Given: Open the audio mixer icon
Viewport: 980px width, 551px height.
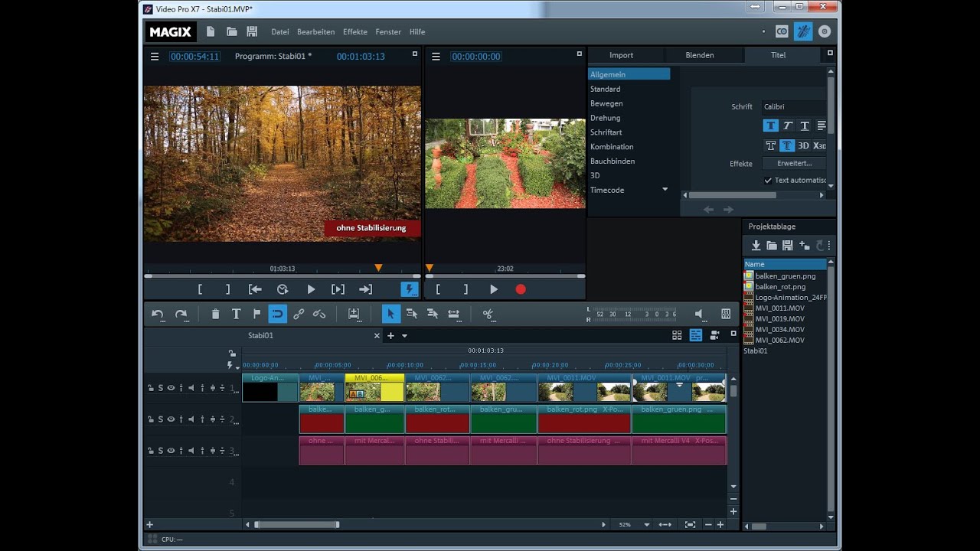Looking at the screenshot, I should pos(726,314).
